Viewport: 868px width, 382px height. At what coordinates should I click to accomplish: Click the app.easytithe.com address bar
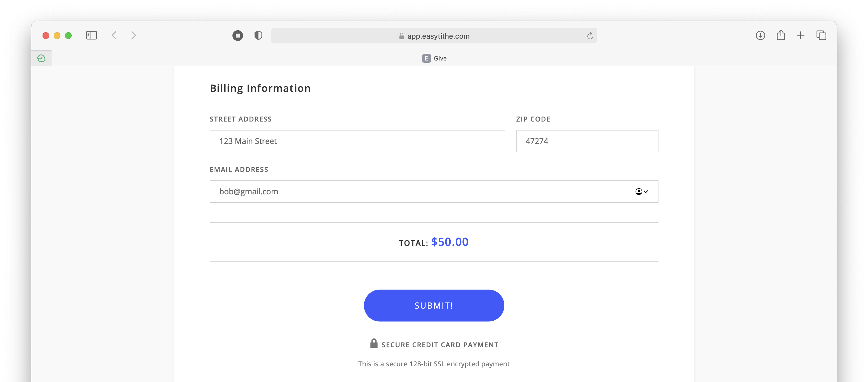[x=434, y=36]
